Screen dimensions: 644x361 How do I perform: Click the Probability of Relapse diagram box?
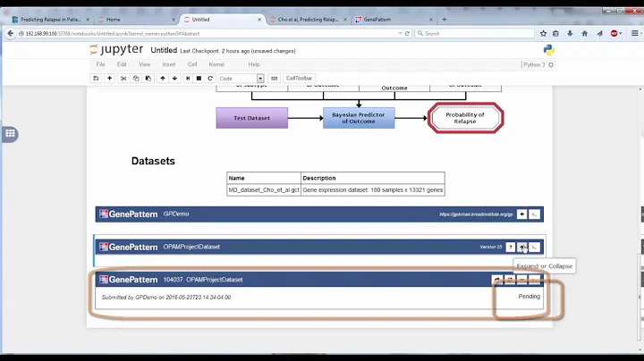click(x=465, y=118)
